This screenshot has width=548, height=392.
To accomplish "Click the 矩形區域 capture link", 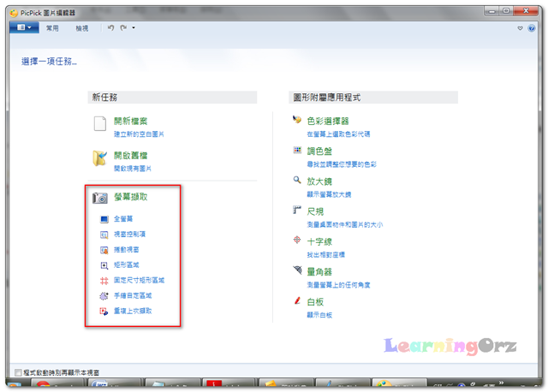I will tap(126, 264).
